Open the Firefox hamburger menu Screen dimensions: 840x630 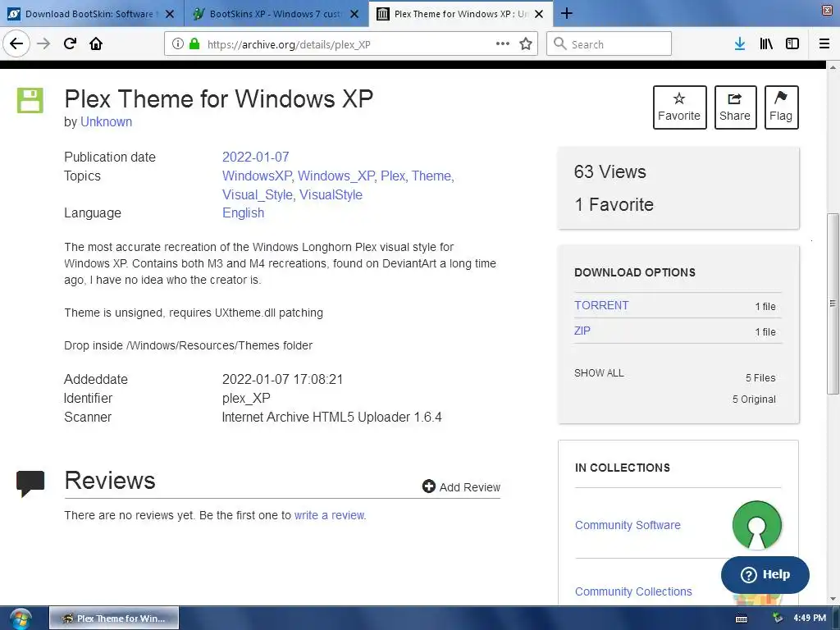click(824, 44)
